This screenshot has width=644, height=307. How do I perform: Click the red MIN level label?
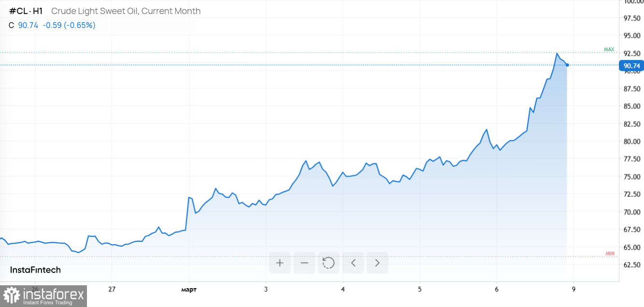pos(610,254)
